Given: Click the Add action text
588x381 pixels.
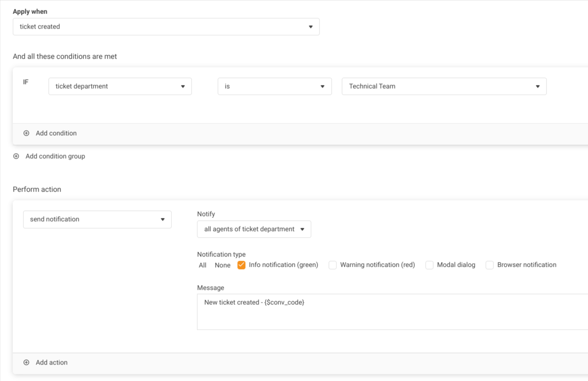Looking at the screenshot, I should coord(52,363).
